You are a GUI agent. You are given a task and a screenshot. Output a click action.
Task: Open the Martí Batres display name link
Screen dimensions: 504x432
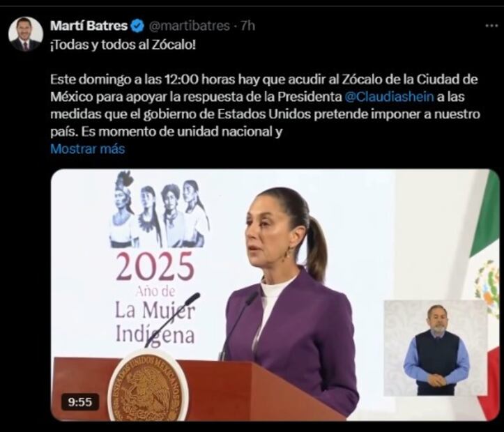point(89,26)
